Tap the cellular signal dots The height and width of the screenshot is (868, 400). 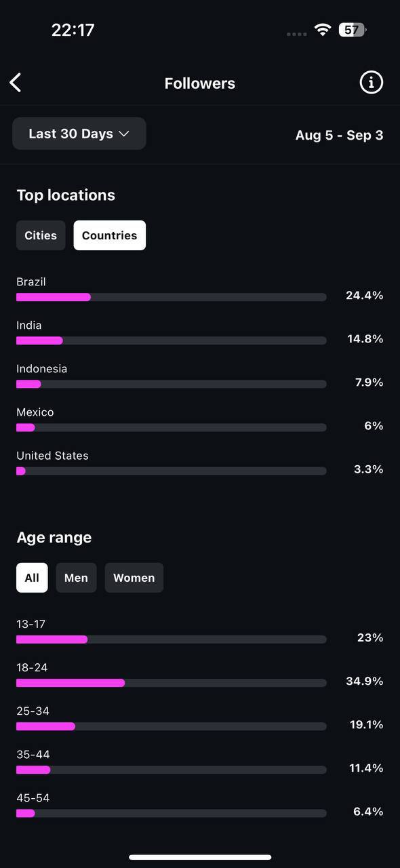(297, 34)
